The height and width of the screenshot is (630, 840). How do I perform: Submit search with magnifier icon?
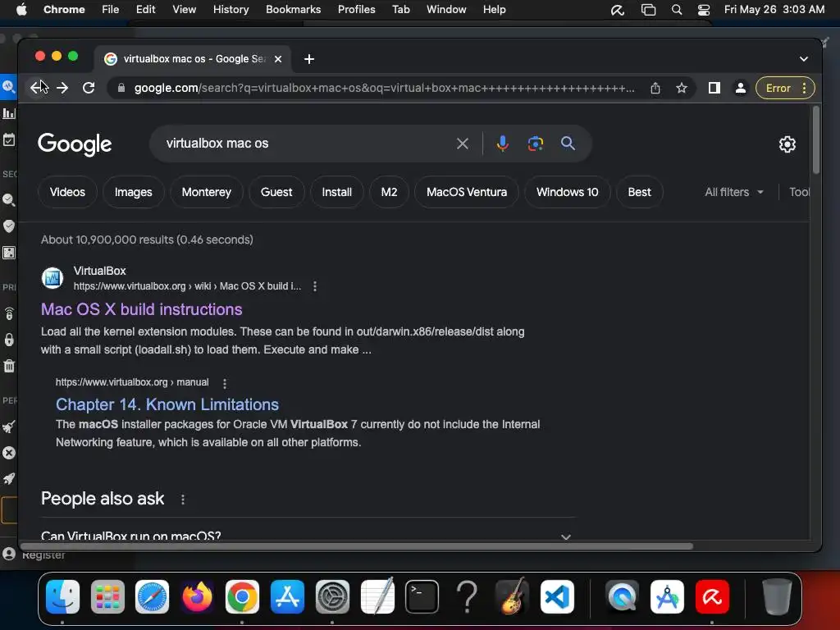pos(568,144)
